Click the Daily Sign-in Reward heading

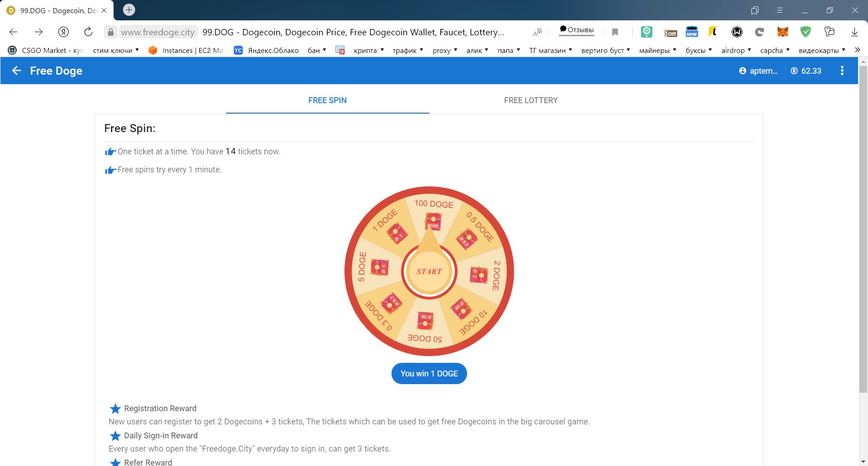[161, 436]
